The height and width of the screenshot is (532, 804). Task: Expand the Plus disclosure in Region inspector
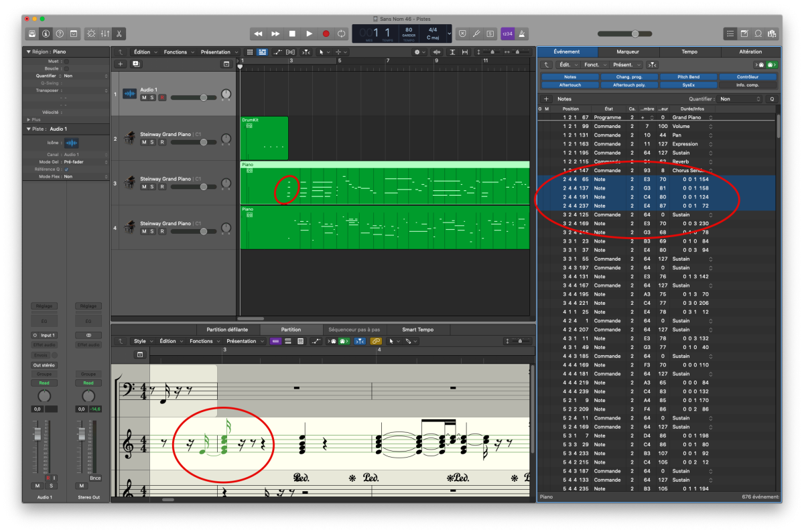tap(28, 119)
